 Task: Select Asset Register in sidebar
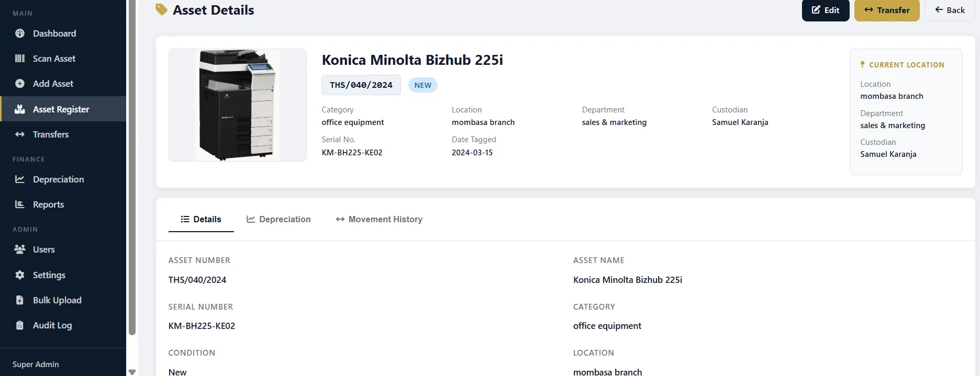pos(63,109)
